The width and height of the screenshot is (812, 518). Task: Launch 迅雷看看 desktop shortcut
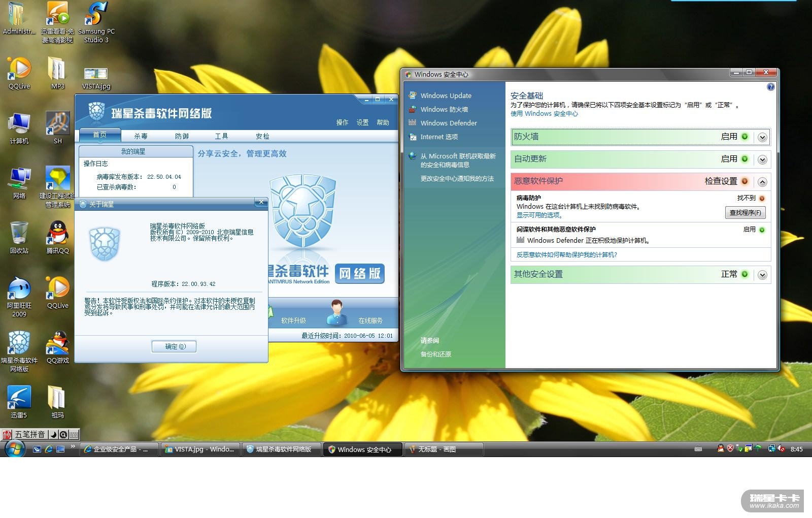[x=57, y=22]
